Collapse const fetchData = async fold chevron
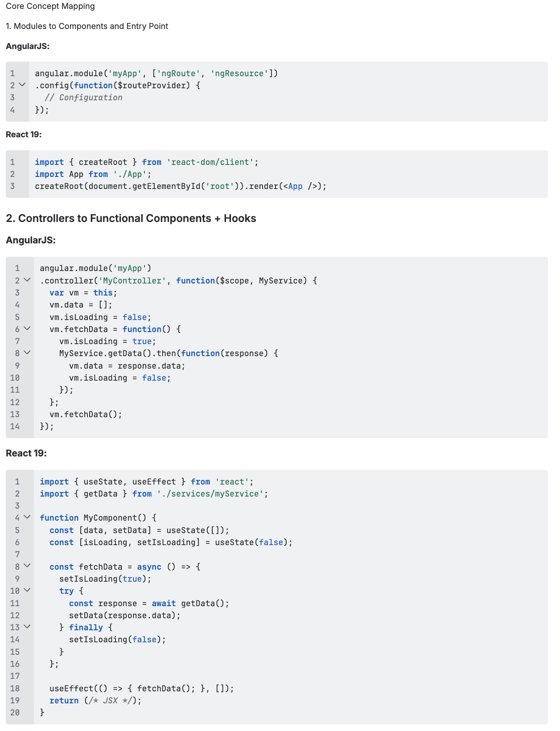 tap(27, 566)
